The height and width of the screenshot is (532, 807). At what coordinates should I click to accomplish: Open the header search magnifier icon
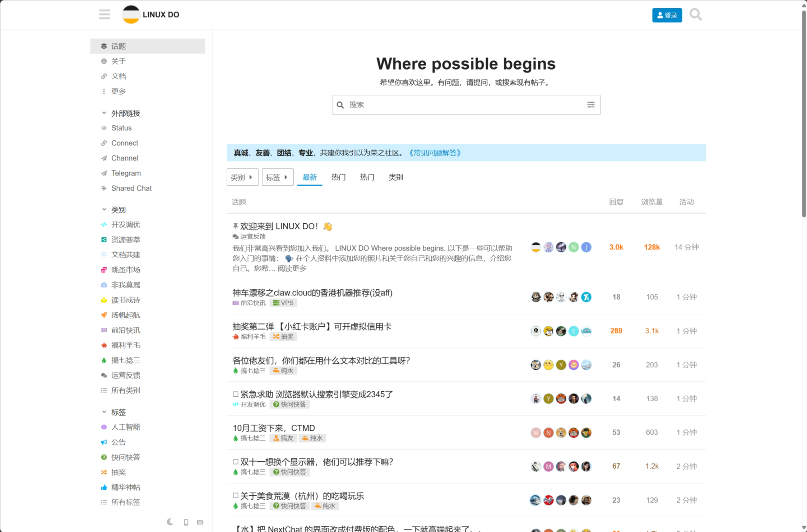(x=695, y=15)
